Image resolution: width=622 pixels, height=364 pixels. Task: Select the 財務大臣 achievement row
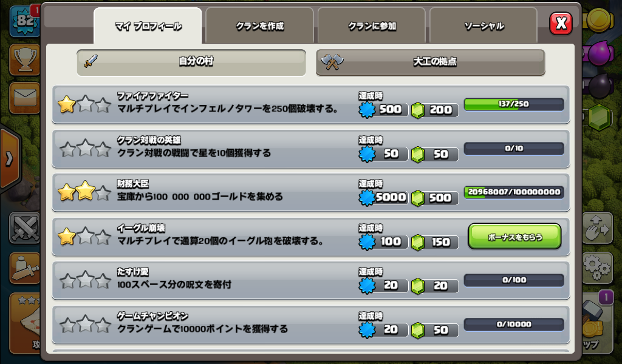pos(311,192)
